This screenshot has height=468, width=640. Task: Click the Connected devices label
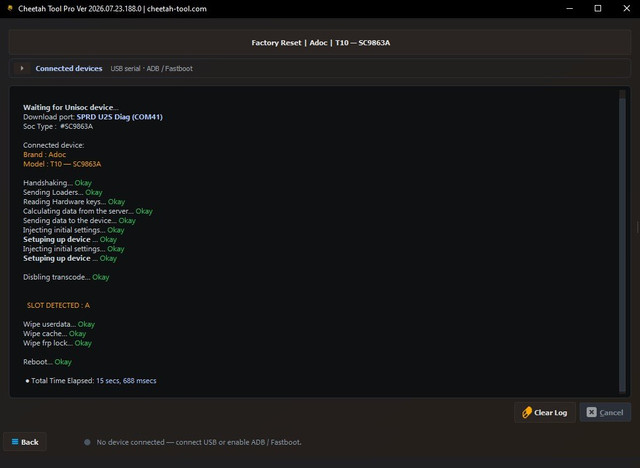(69, 69)
